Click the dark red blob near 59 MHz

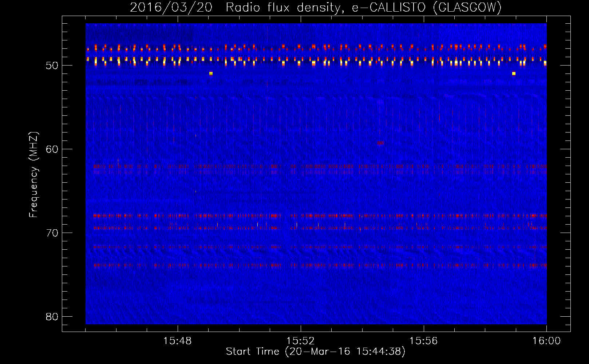click(381, 143)
